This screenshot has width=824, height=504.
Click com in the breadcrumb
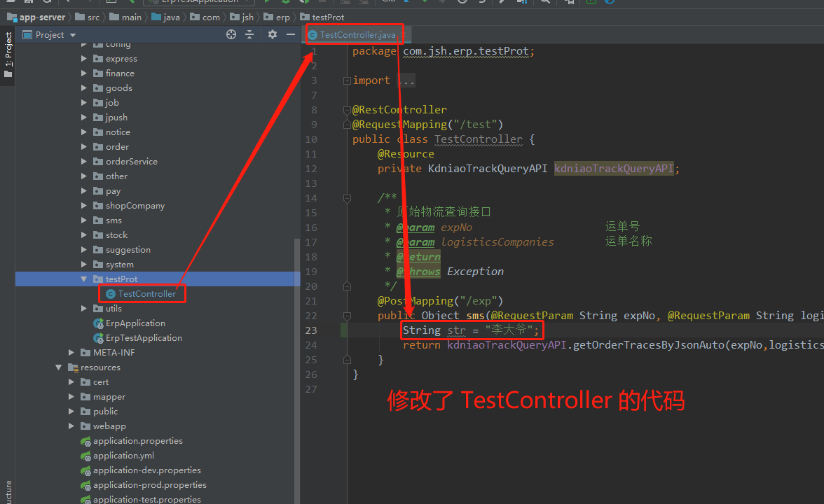coord(211,17)
